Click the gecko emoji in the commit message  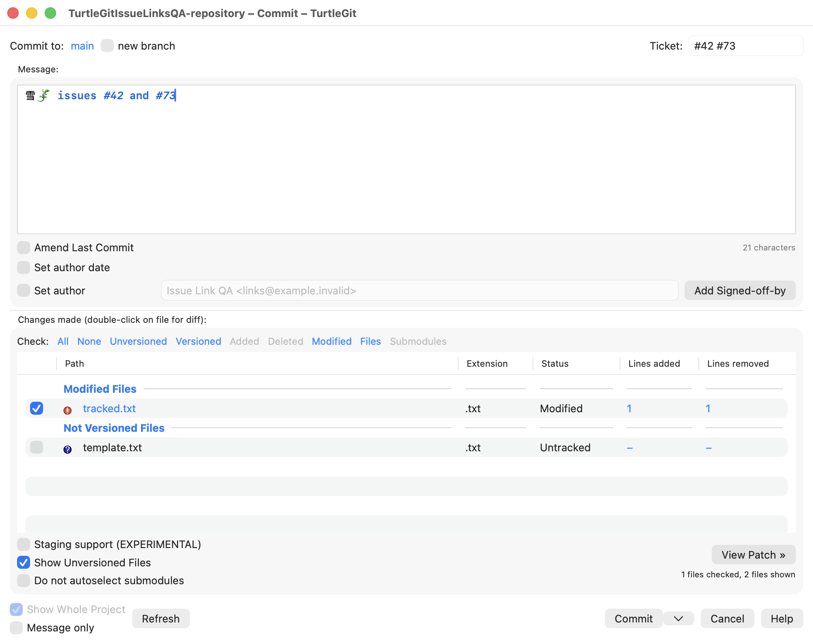pos(43,96)
